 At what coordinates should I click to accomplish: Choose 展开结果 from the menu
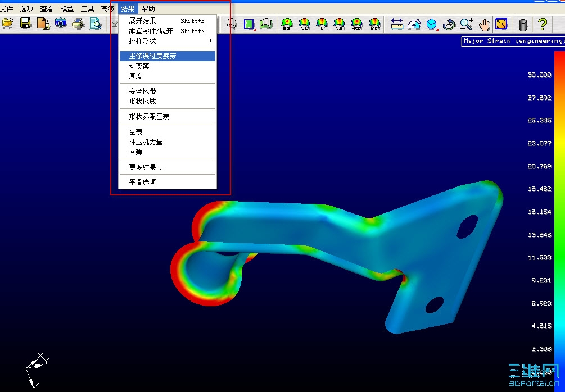coord(168,21)
